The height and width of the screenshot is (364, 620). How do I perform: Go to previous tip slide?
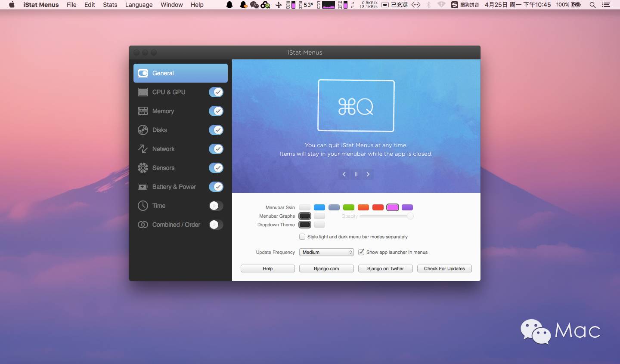point(344,174)
